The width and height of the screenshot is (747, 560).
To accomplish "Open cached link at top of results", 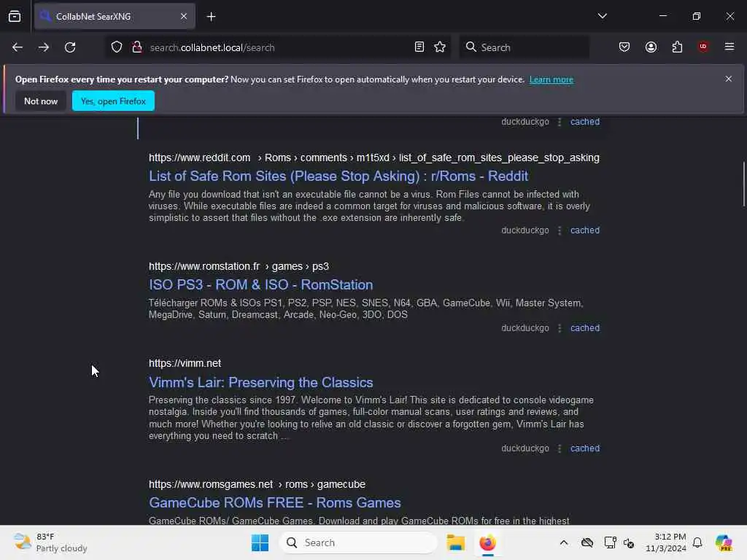I will pos(585,122).
